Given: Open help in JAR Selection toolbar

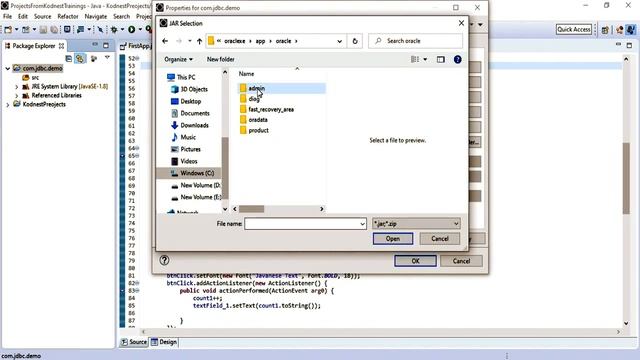Looking at the screenshot, I should (458, 60).
